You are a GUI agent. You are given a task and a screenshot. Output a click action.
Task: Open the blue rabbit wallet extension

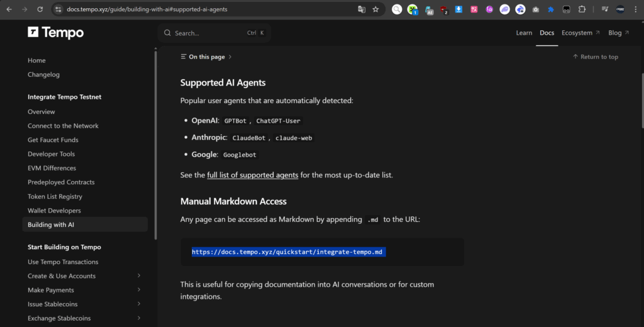pos(520,9)
